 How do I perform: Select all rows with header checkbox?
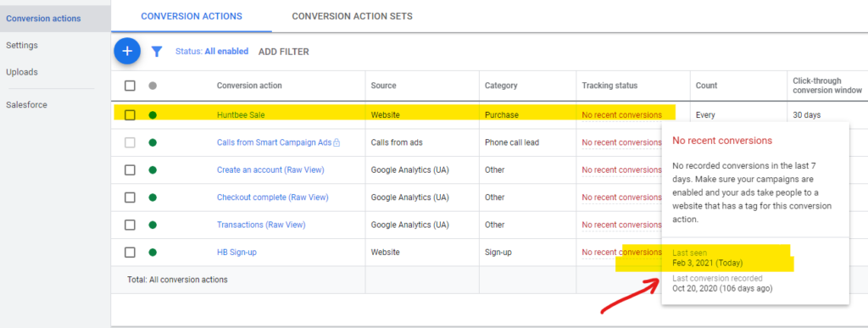130,86
